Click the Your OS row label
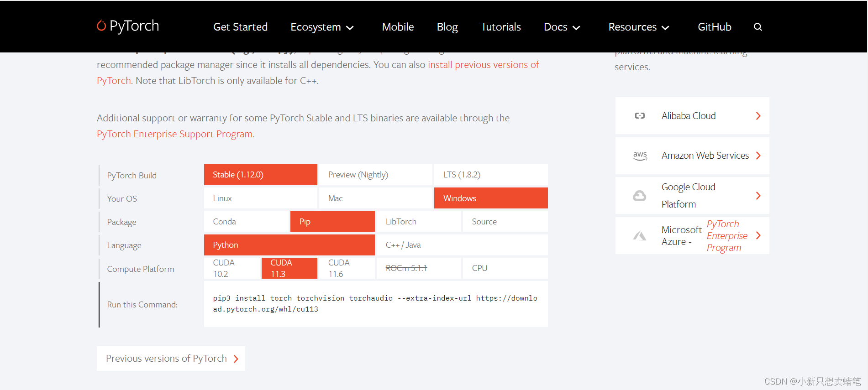 [122, 199]
